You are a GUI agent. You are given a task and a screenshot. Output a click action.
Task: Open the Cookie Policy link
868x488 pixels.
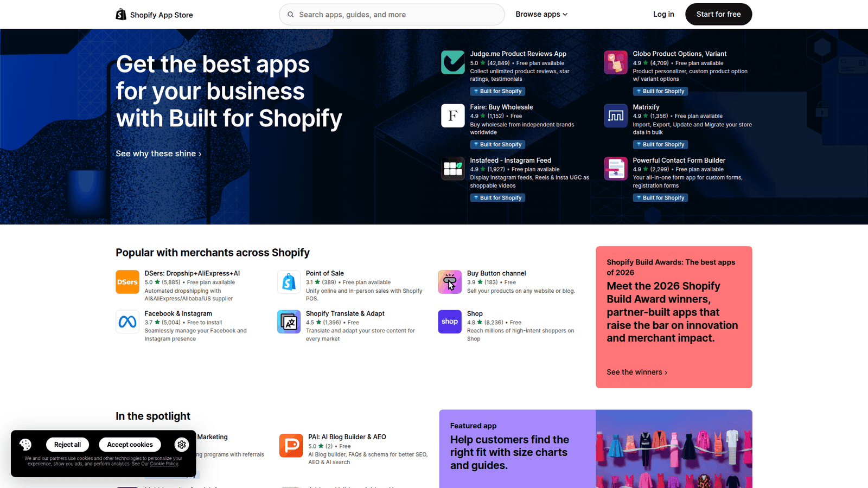click(164, 464)
